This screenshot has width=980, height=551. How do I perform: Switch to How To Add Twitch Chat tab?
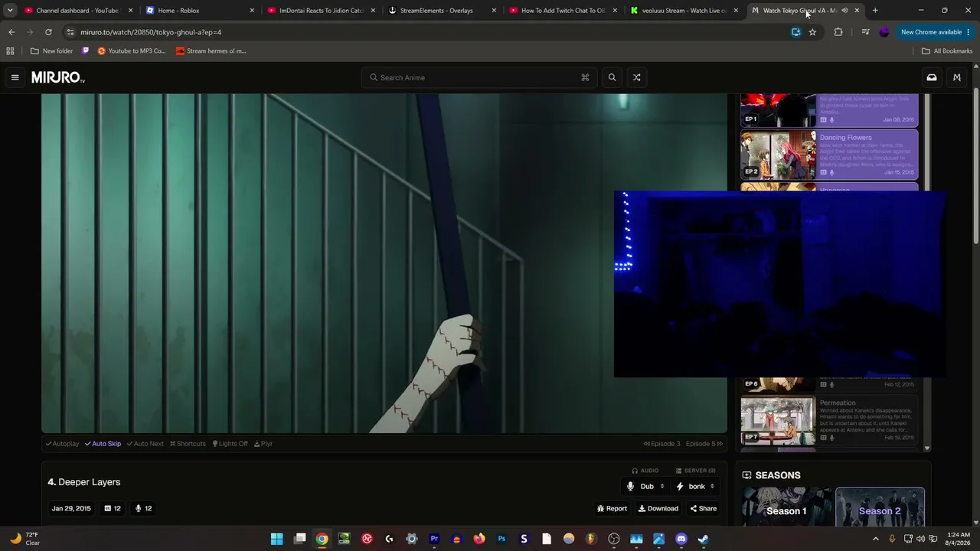click(x=563, y=11)
